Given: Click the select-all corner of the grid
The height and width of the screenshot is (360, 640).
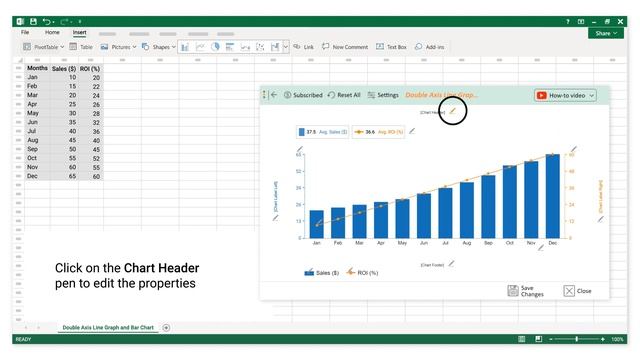Looking at the screenshot, I should coord(19,60).
